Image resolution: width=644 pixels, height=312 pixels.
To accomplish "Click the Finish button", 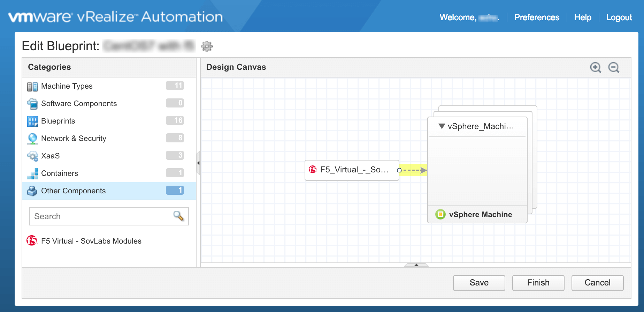I will click(x=538, y=283).
